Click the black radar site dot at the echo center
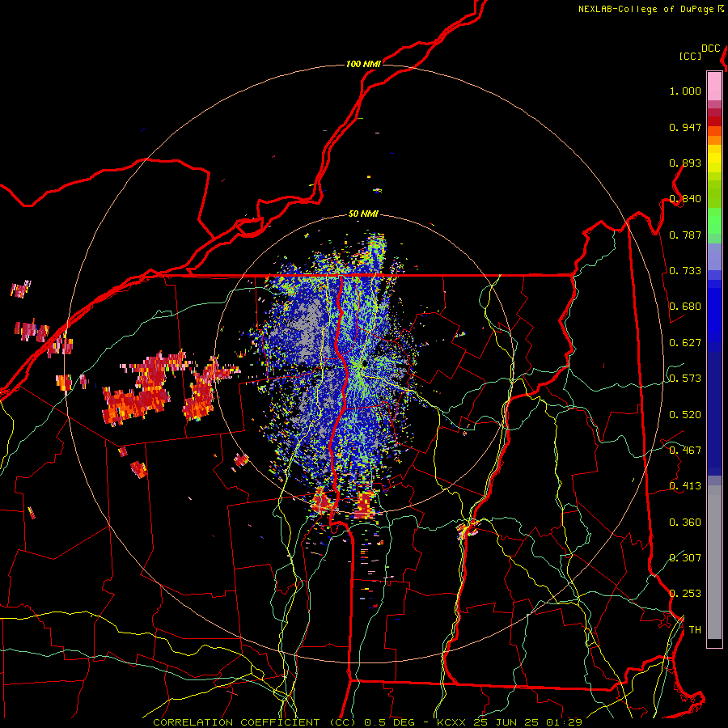 (366, 363)
